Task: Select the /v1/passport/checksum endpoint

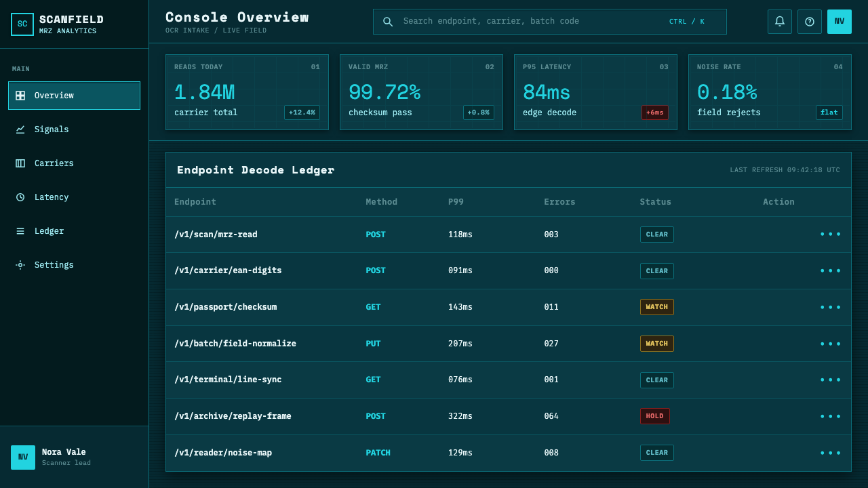Action: 226,307
